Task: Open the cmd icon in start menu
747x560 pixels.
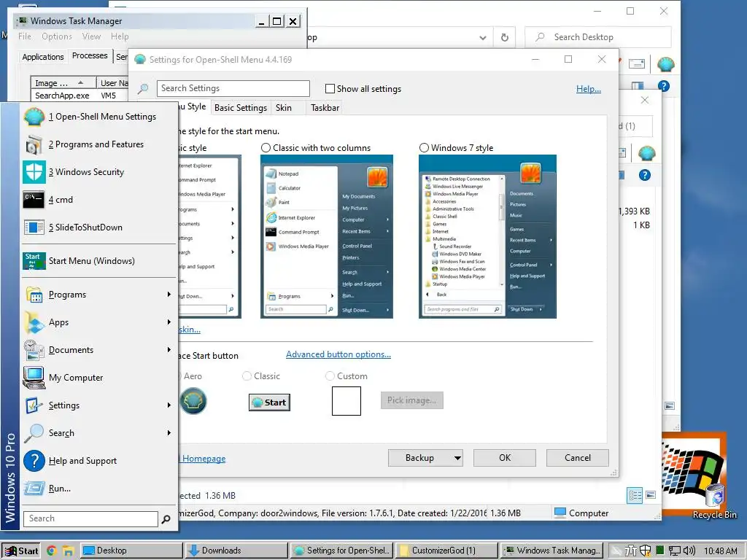Action: (x=34, y=200)
